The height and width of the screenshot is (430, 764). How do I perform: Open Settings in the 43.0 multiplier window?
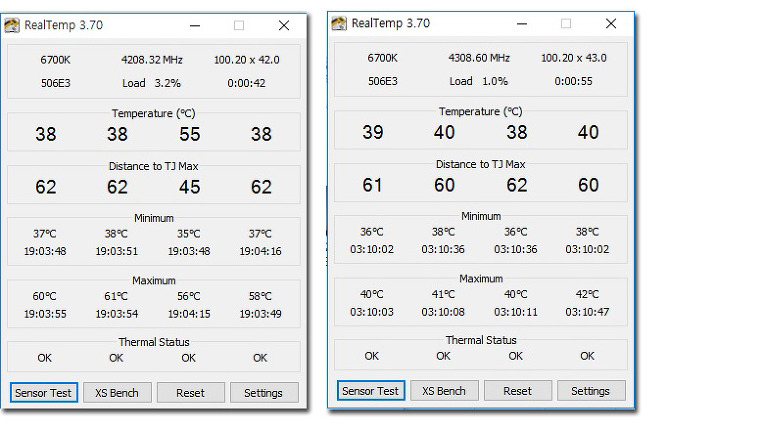point(591,391)
